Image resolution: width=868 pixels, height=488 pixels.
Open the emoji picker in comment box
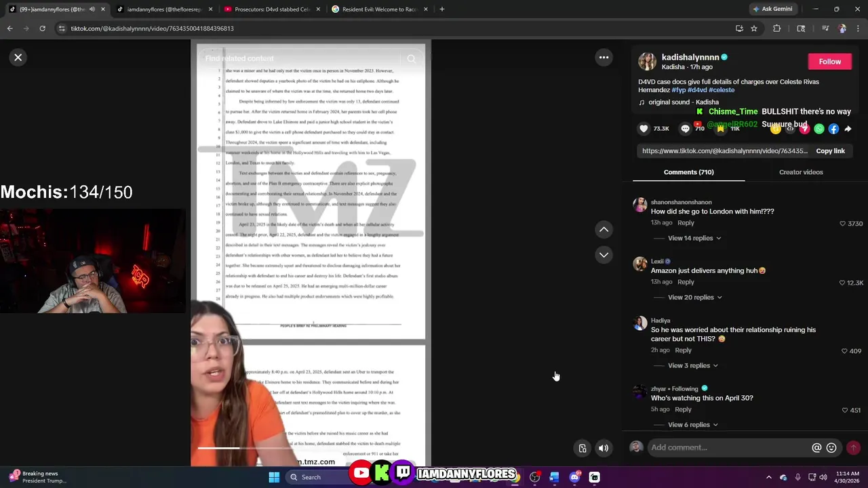831,448
